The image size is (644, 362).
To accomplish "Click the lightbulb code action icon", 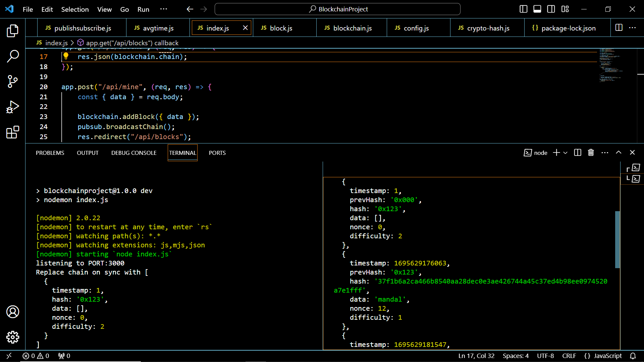I will point(66,56).
